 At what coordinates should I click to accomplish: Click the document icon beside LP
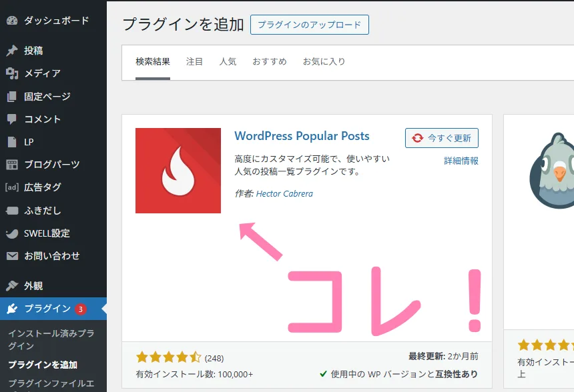(12, 142)
